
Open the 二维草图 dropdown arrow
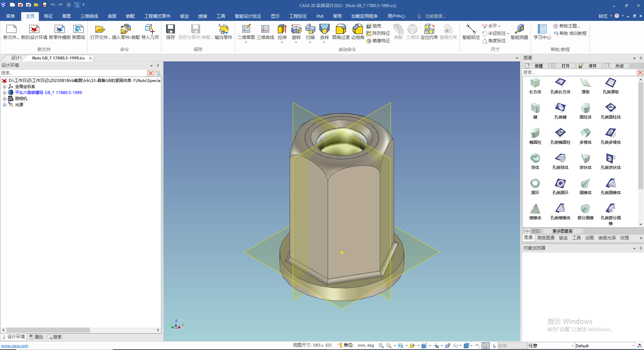coord(246,42)
